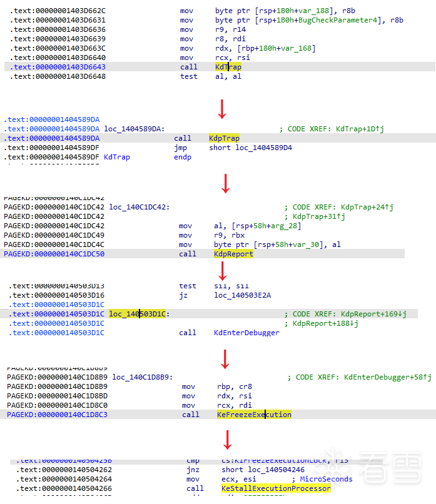Select address PAGEKD:0000000140C1DC49
Screen dimensions: 436x504
point(54,235)
